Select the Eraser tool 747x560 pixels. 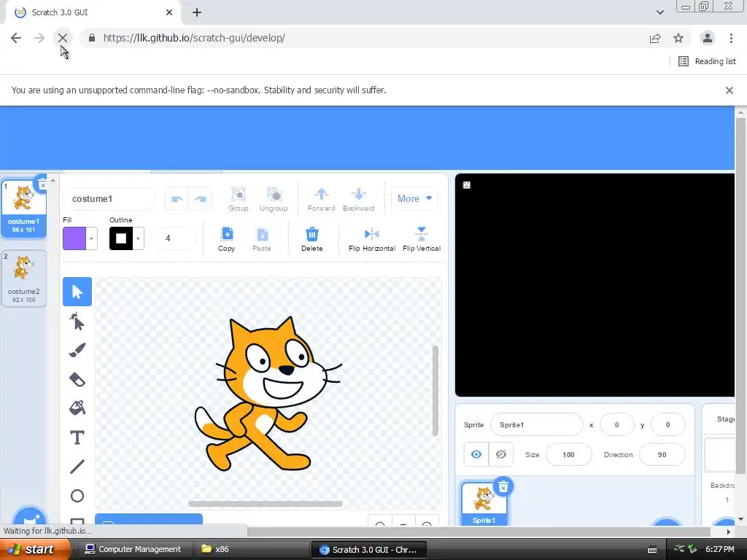[77, 379]
